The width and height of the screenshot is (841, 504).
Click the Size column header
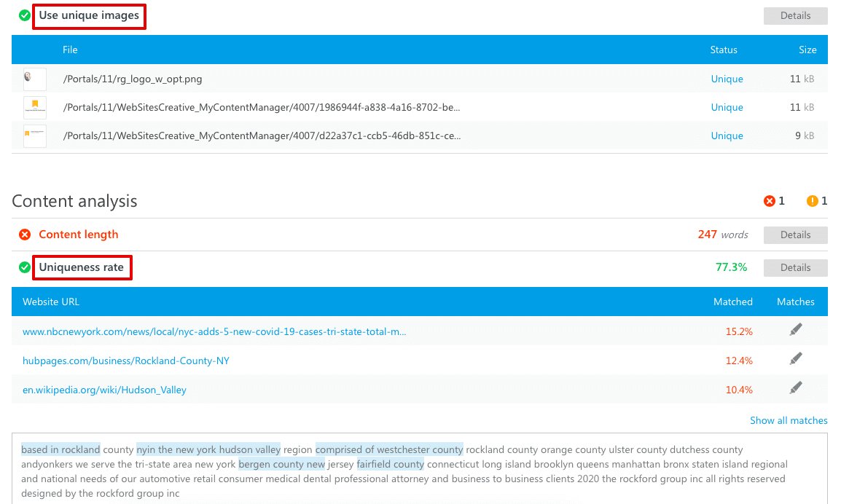[x=807, y=50]
